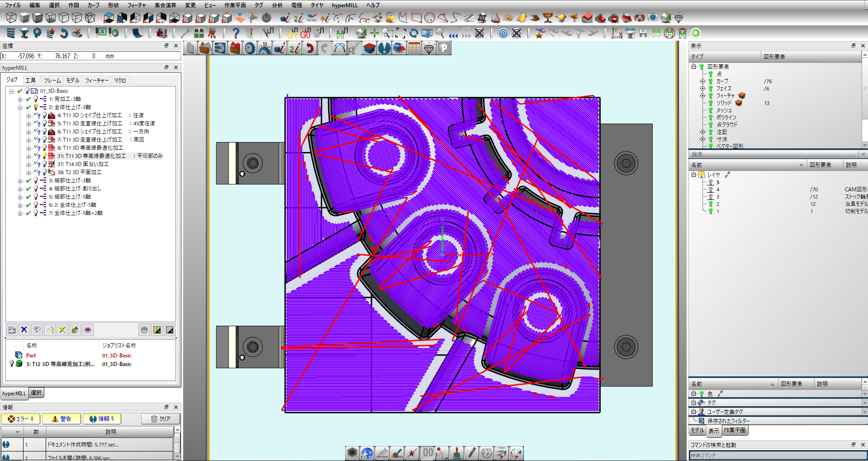Open the 名前 column sort dropdown in layer panel

802,165
